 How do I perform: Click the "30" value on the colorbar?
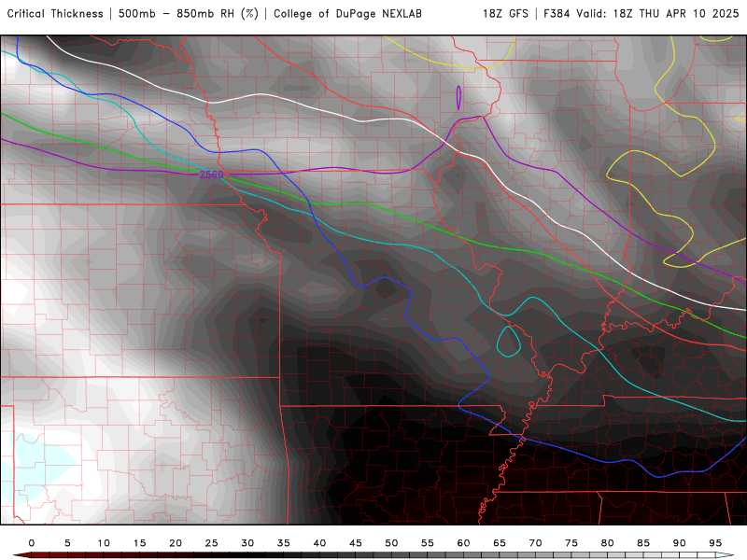tap(247, 543)
